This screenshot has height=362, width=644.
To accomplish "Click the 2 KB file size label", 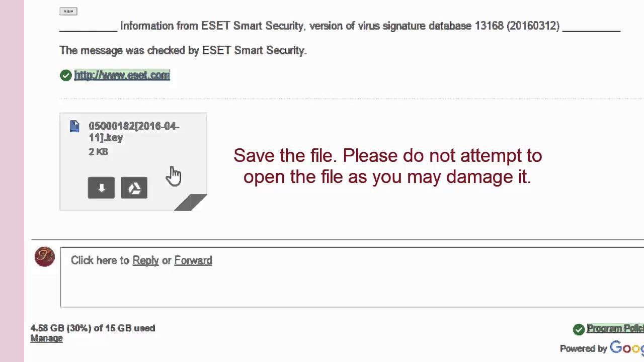I will (98, 152).
